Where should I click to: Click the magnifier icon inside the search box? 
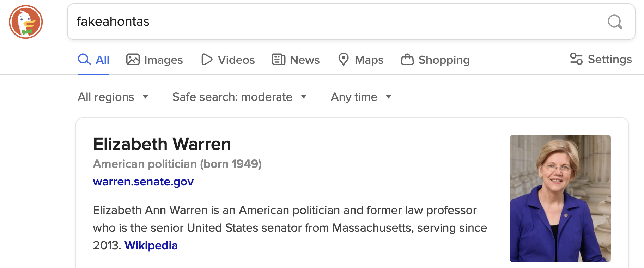click(x=615, y=22)
